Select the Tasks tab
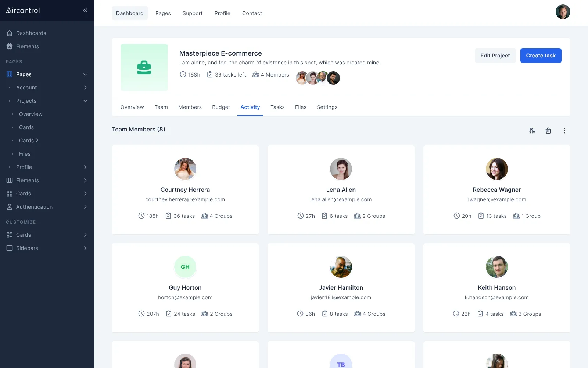This screenshot has height=368, width=588. click(x=277, y=107)
